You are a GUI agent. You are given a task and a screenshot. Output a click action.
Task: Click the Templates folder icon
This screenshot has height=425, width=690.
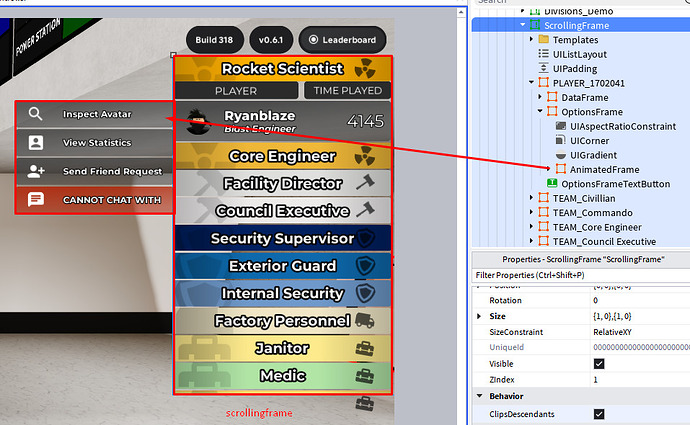[x=543, y=40]
